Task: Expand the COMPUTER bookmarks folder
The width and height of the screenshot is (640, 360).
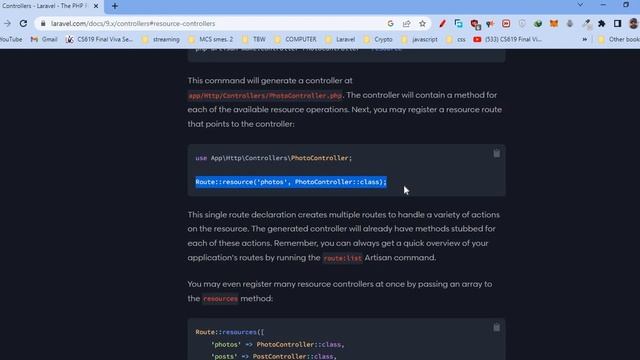Action: coord(296,39)
